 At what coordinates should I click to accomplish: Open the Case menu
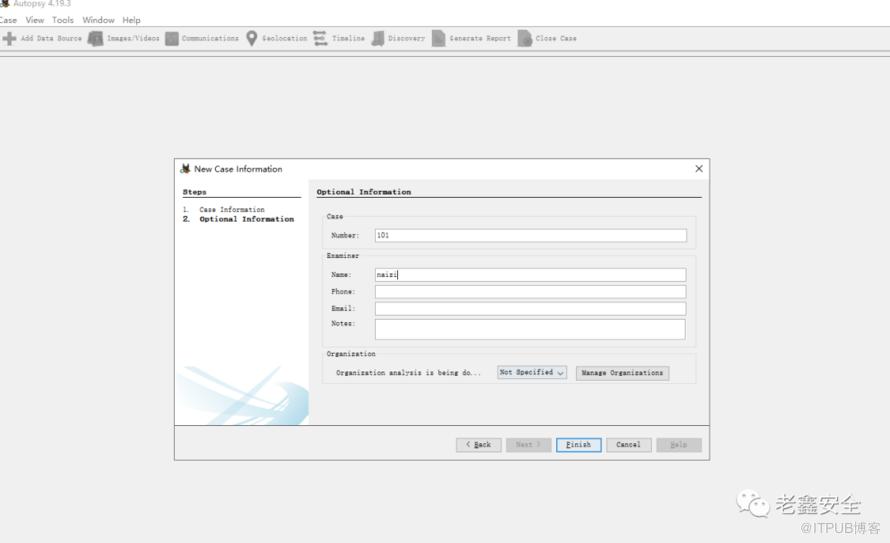point(8,20)
